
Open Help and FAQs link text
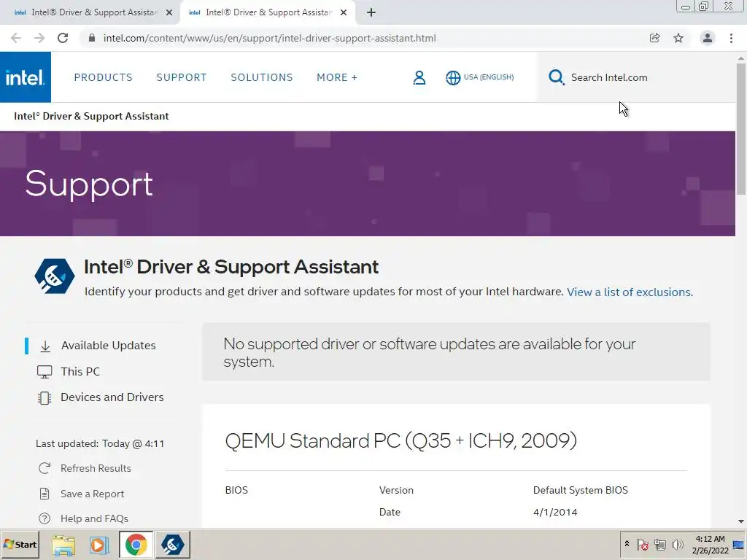(94, 518)
